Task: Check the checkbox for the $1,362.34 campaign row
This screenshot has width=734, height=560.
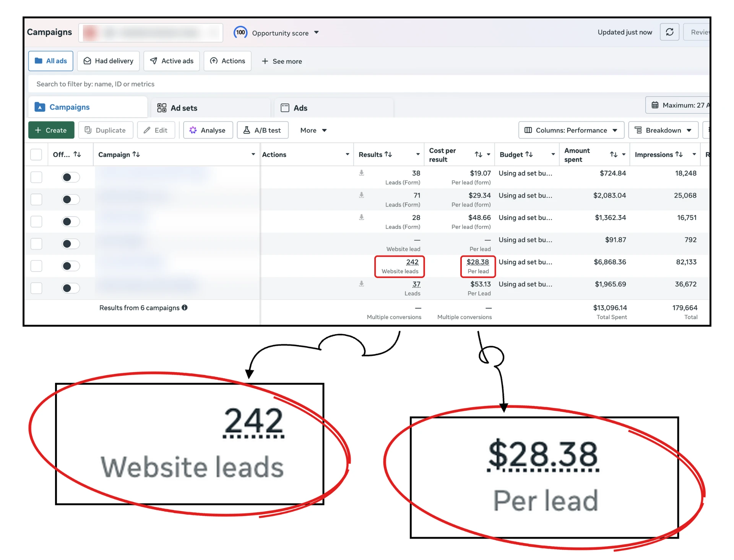Action: click(x=36, y=222)
